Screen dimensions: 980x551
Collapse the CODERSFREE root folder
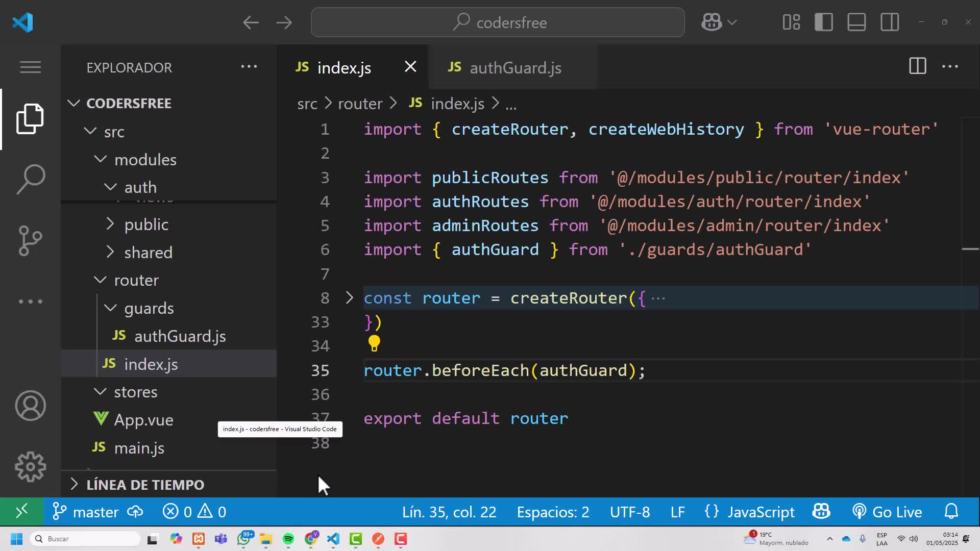click(x=73, y=104)
